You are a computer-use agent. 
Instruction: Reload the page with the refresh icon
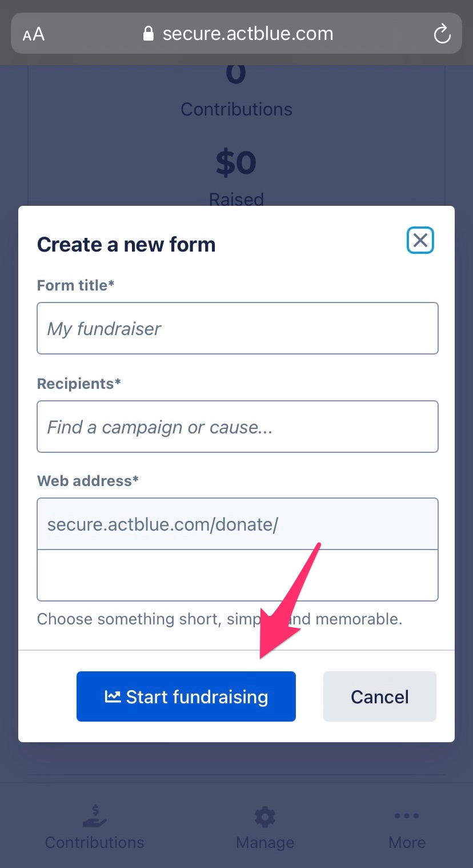[x=442, y=34]
